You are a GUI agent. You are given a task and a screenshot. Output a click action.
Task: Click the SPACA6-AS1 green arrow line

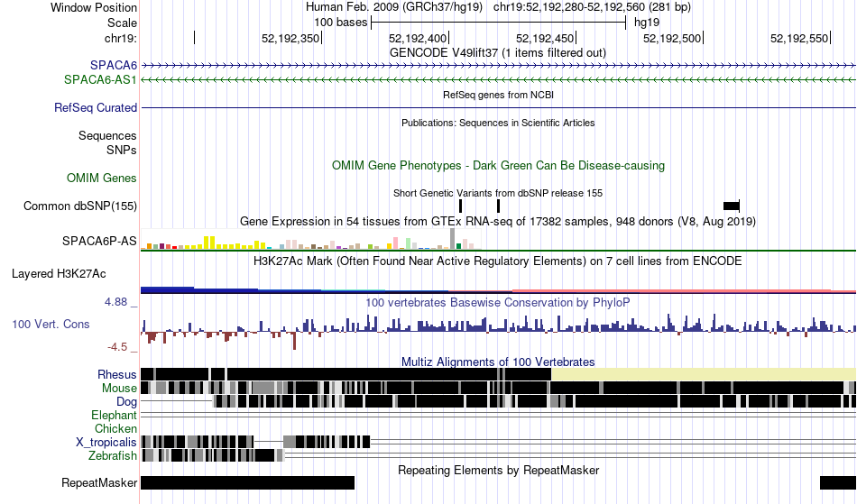pos(499,79)
